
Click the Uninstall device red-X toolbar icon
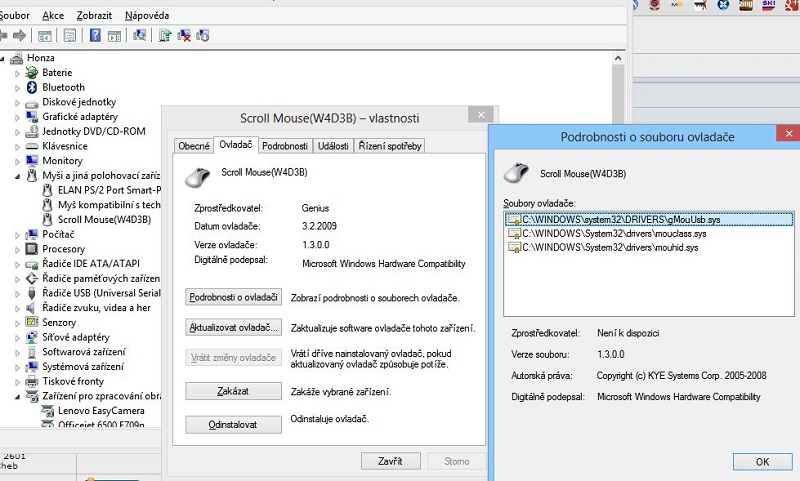pos(184,35)
